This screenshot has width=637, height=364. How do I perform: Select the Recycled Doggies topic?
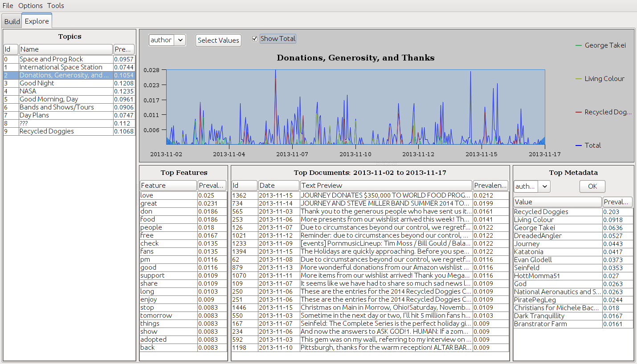(46, 131)
